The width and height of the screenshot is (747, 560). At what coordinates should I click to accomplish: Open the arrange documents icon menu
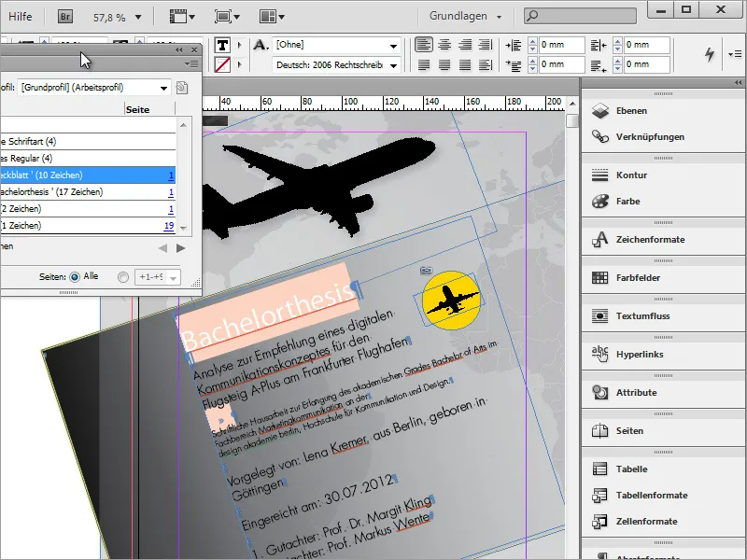272,17
